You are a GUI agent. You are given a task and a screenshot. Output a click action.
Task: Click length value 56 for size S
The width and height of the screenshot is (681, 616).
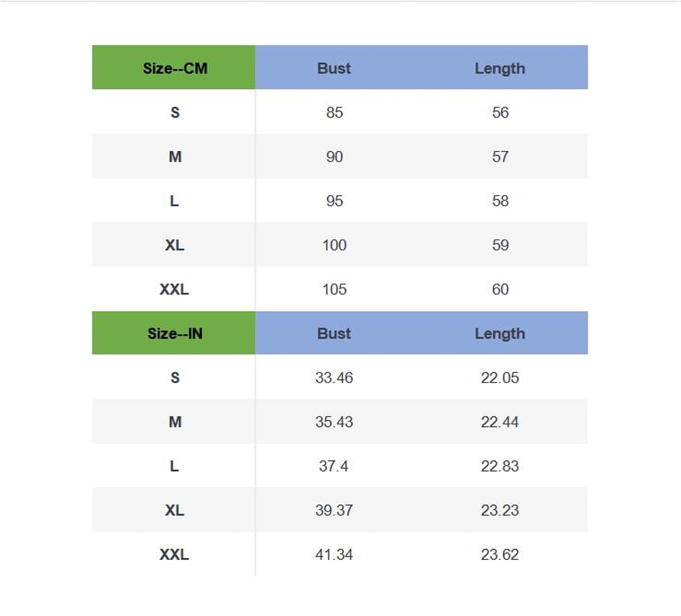point(500,112)
